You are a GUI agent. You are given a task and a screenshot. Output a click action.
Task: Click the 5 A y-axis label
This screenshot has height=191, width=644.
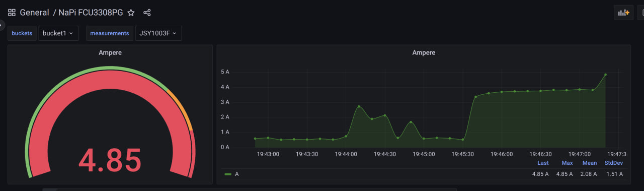(x=225, y=72)
